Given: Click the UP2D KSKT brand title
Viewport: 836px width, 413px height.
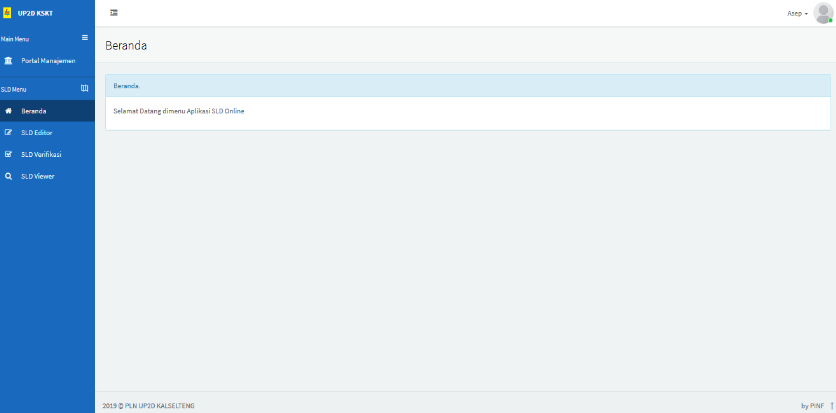Looking at the screenshot, I should 35,13.
